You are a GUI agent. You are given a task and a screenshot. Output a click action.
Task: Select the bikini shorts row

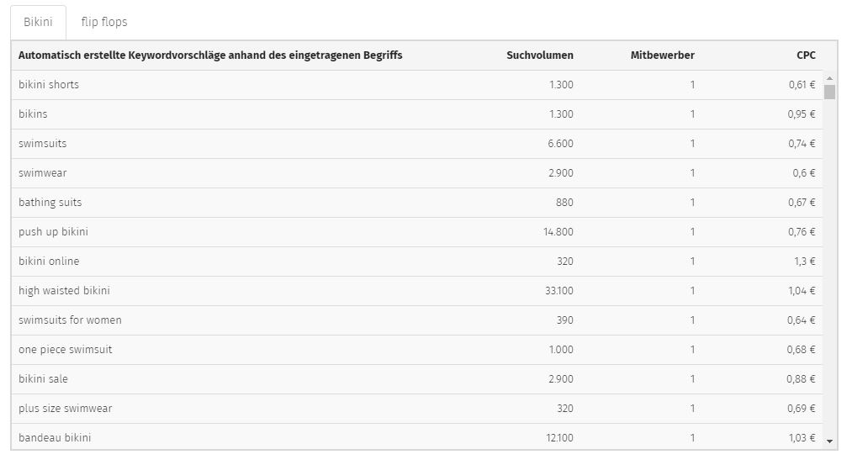[x=417, y=85]
